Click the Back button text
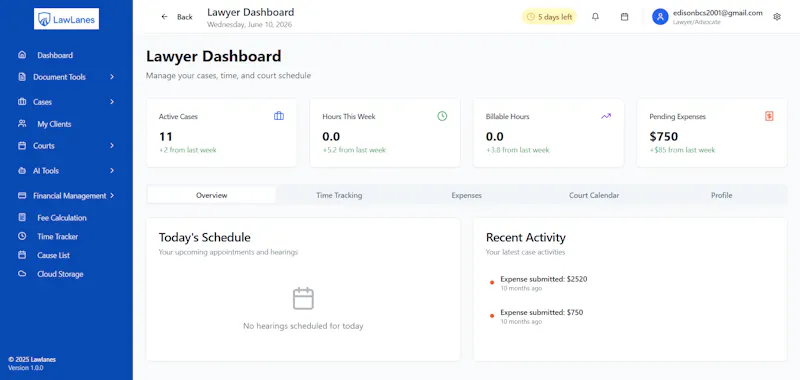800x380 pixels. 185,17
